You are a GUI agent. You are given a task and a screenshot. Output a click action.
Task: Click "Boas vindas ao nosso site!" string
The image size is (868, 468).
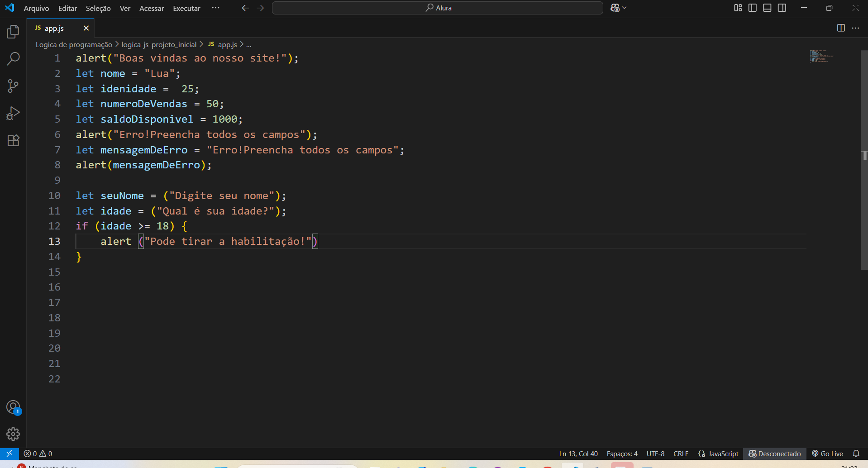200,58
